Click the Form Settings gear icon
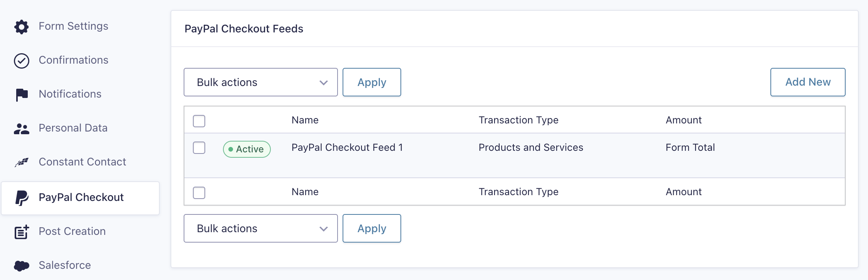The height and width of the screenshot is (280, 868). (22, 27)
